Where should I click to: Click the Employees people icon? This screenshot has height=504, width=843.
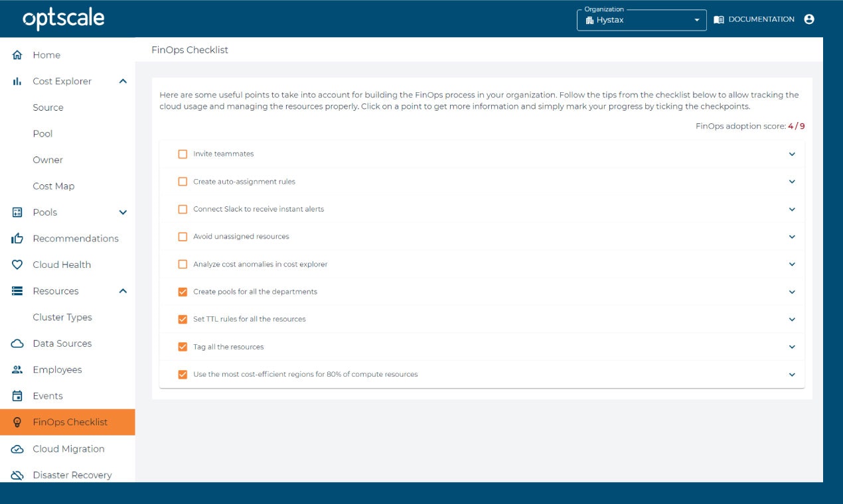tap(17, 369)
